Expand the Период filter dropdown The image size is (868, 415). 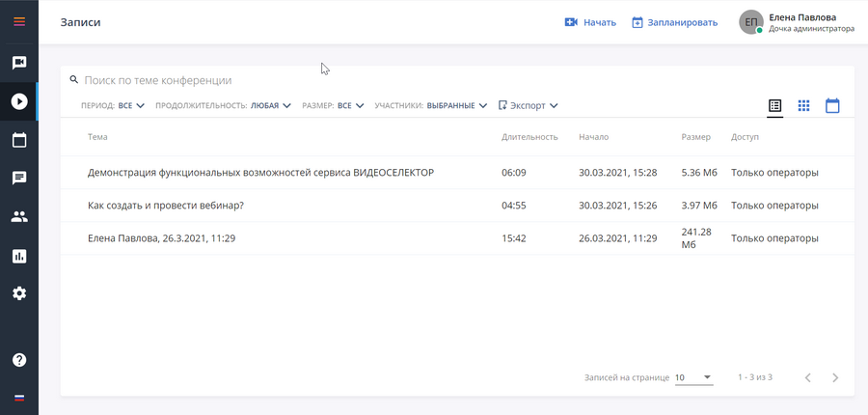tap(113, 105)
